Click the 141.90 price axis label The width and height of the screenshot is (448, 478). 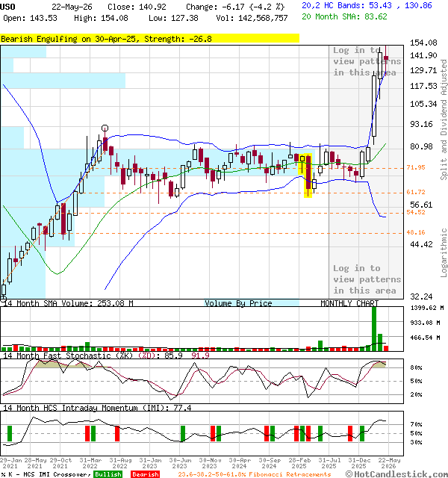(x=423, y=55)
